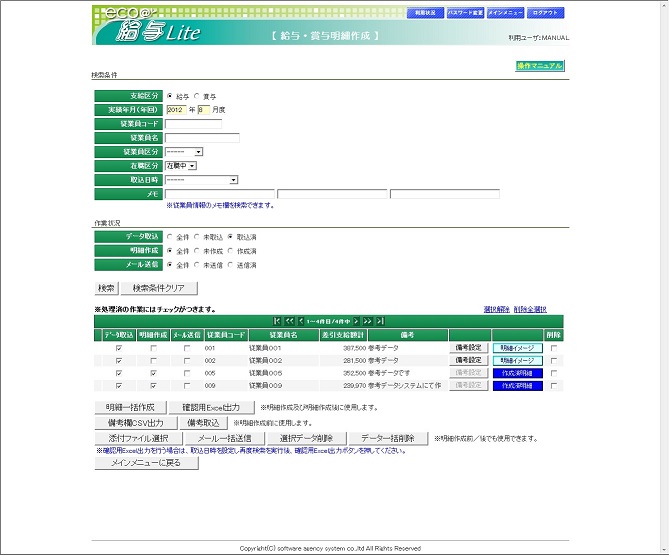
Task: Click the 選択解除 link
Action: (x=497, y=309)
